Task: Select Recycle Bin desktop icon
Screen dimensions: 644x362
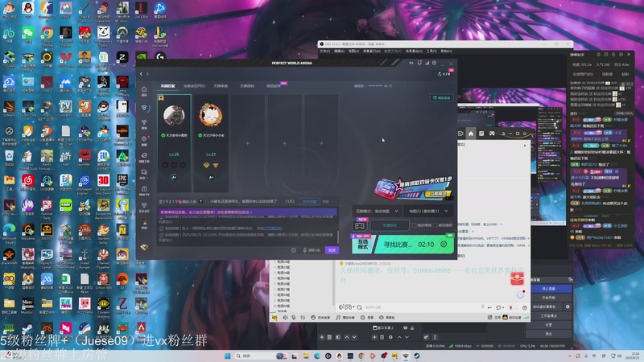Action: 9,158
